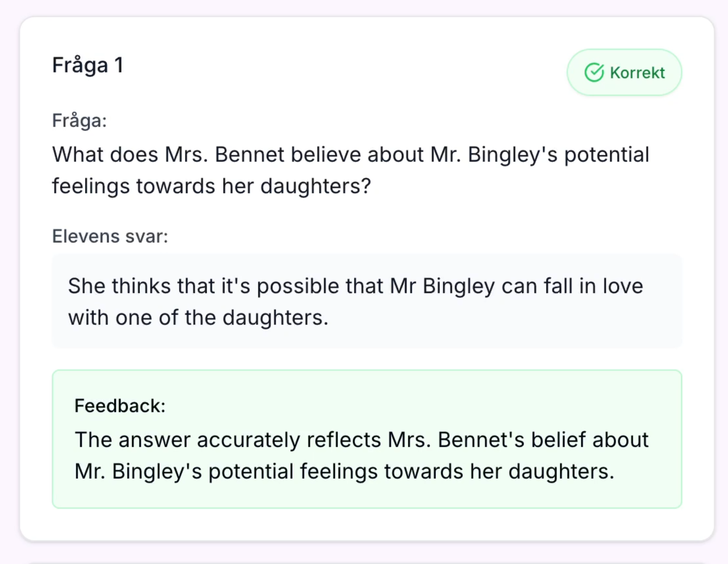Click the bold "Feedback:" heading

coord(120,406)
